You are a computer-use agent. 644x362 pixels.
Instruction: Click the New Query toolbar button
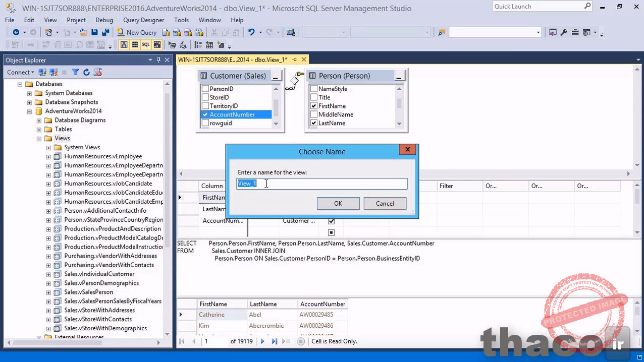137,32
